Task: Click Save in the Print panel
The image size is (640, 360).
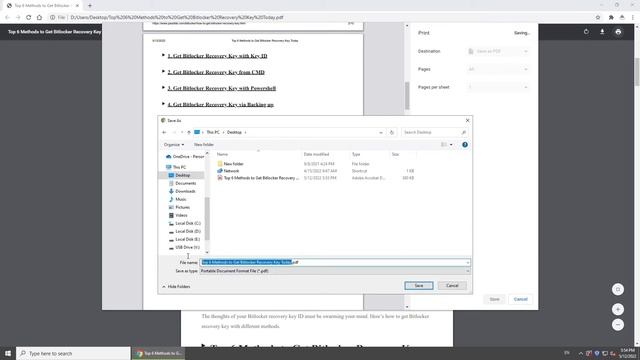Action: tap(494, 299)
